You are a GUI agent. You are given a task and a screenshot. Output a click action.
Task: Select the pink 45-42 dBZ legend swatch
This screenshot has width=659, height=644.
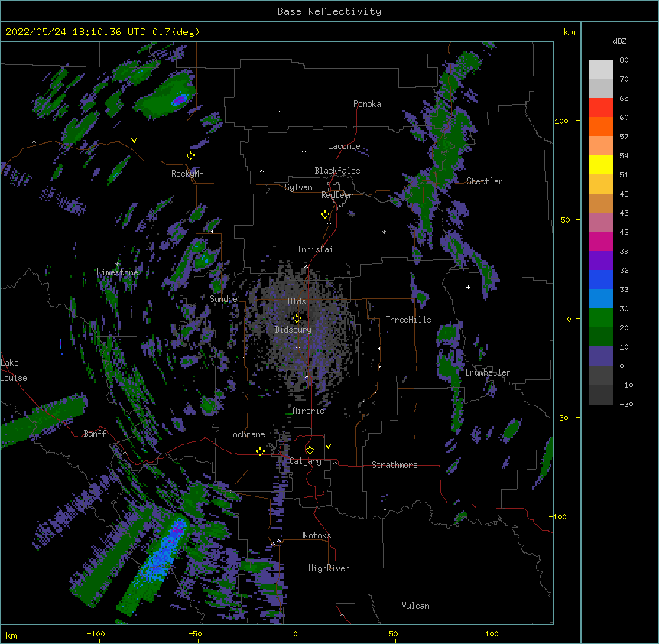click(x=601, y=222)
